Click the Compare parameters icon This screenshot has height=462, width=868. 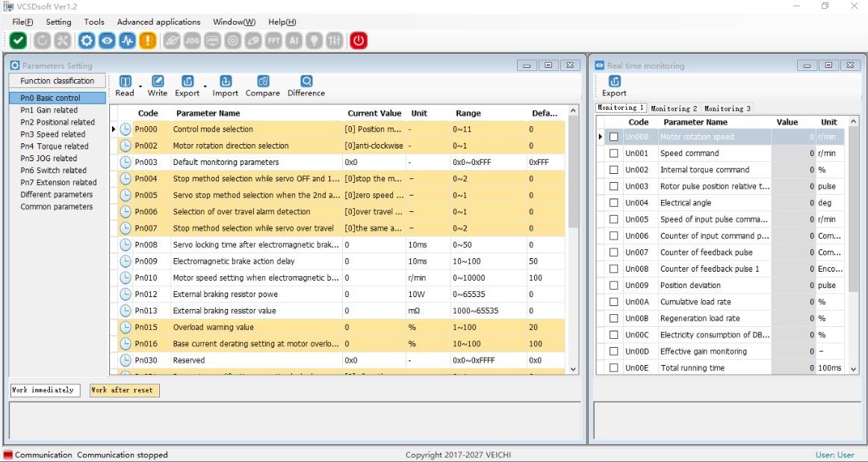click(263, 87)
